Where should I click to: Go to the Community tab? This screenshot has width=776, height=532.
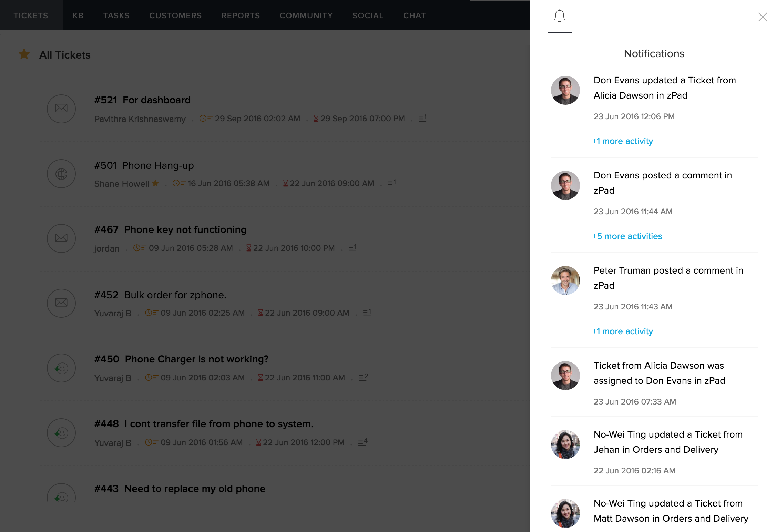point(306,16)
